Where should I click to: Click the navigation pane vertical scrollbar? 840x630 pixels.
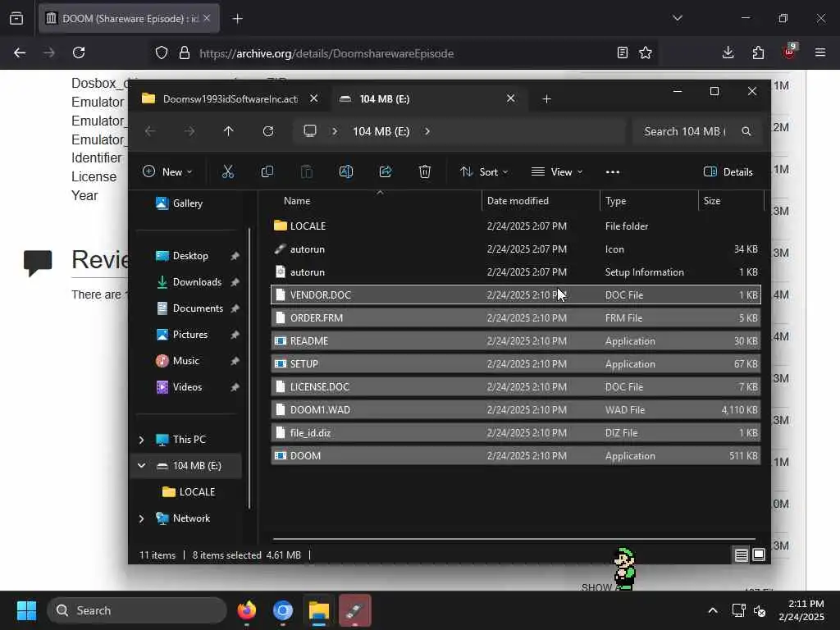(x=249, y=368)
